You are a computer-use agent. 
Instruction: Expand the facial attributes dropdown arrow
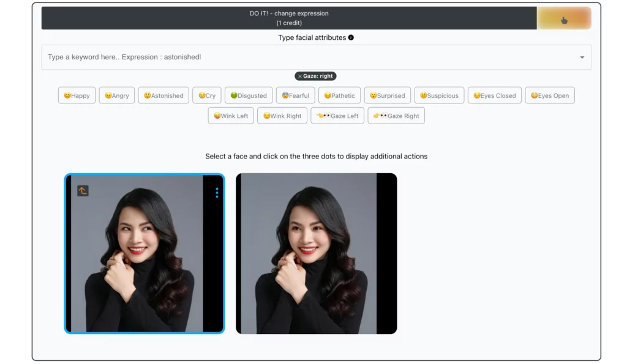(x=582, y=58)
